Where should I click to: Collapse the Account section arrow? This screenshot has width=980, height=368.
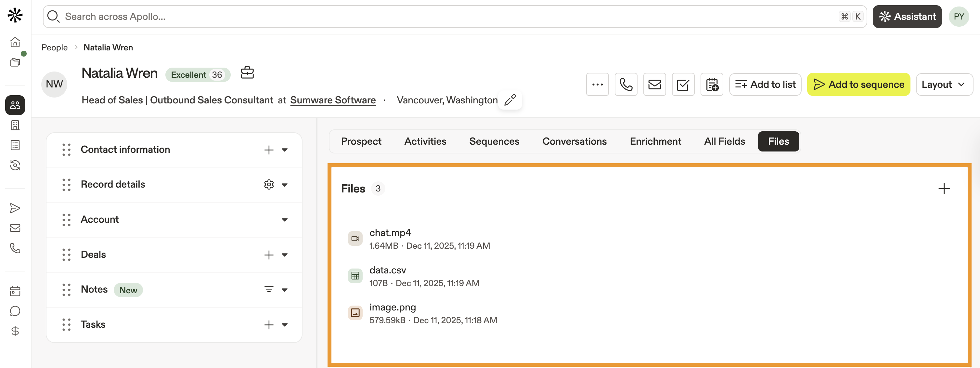coord(285,220)
